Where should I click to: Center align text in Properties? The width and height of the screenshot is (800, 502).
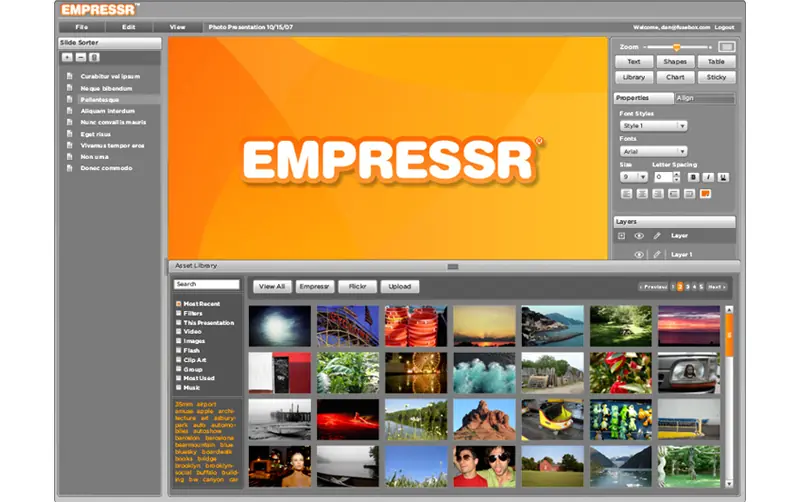coord(642,194)
